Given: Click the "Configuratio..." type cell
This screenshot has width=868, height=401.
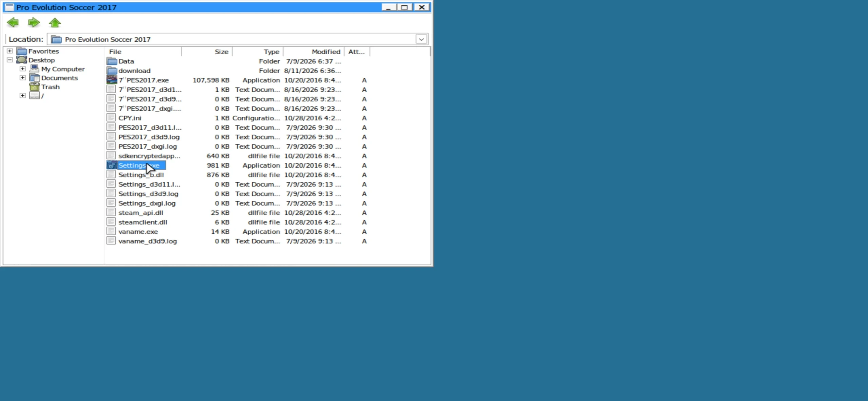Looking at the screenshot, I should 256,118.
